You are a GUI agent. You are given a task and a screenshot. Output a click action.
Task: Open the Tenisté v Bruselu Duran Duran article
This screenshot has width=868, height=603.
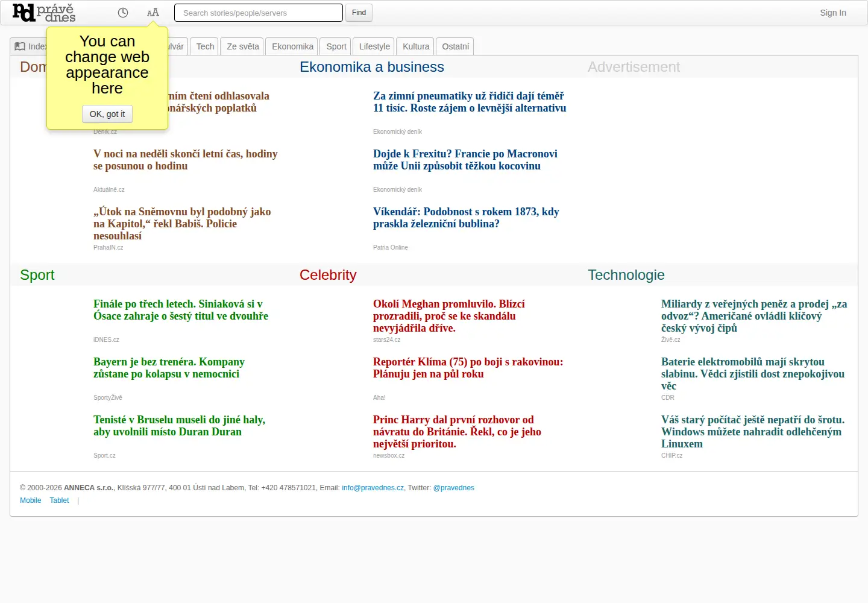179,426
